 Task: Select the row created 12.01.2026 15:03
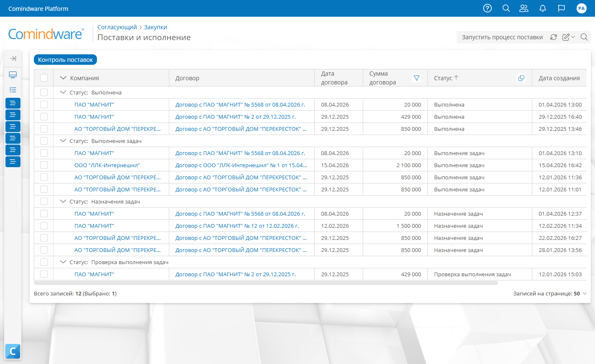coord(44,274)
